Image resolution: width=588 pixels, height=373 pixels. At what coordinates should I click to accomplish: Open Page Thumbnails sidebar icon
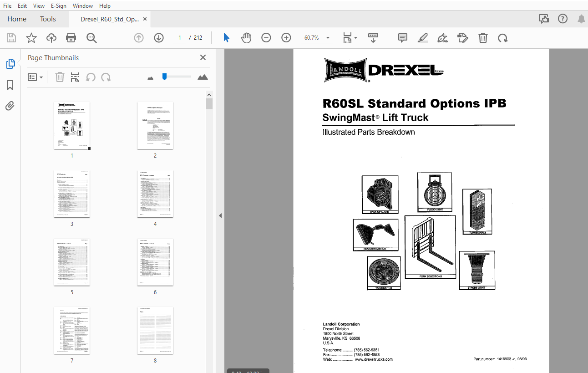(x=10, y=64)
